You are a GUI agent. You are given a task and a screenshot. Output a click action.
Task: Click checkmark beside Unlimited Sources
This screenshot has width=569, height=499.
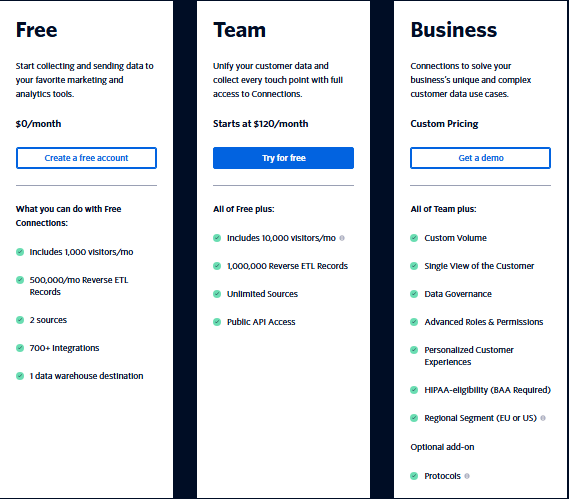click(x=217, y=294)
